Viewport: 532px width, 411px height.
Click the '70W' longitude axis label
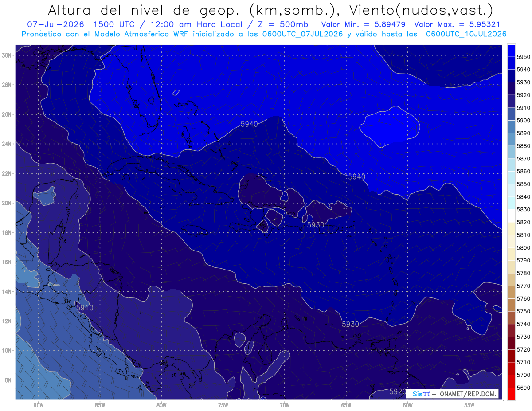tap(285, 405)
